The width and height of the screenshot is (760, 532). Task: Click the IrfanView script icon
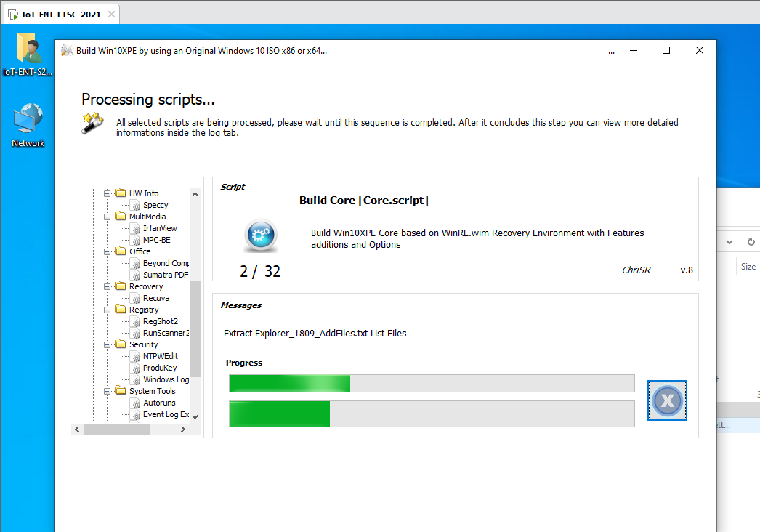(x=136, y=230)
